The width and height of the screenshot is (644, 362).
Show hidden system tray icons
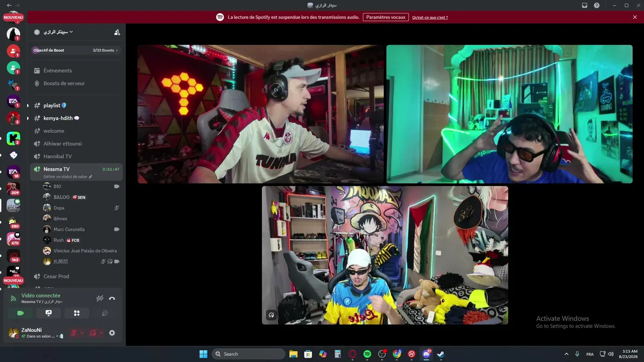coord(566,354)
